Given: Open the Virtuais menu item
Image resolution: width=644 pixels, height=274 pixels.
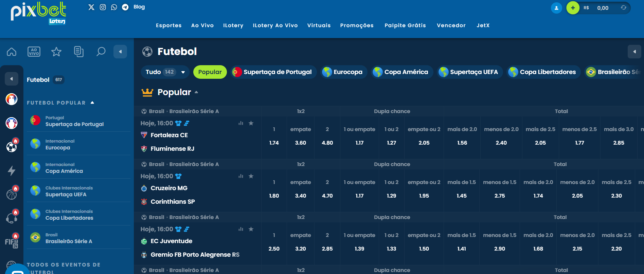Looking at the screenshot, I should [x=319, y=25].
